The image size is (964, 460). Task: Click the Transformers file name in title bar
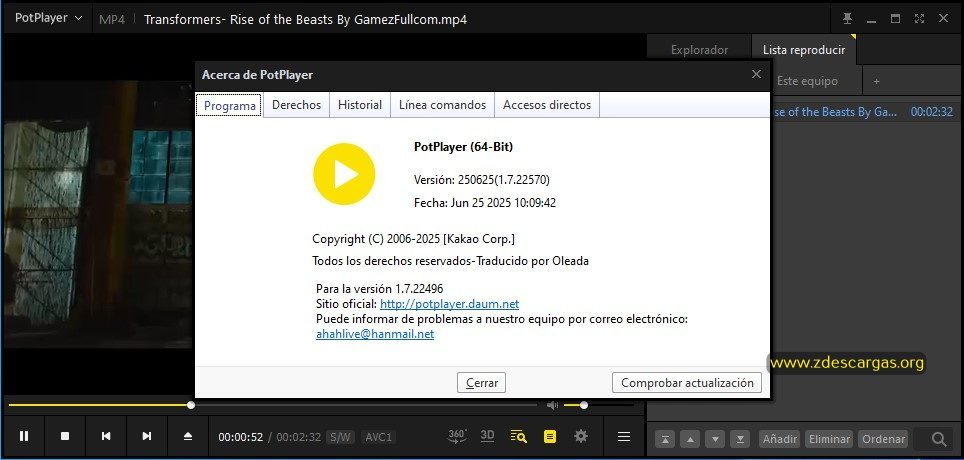[x=306, y=19]
